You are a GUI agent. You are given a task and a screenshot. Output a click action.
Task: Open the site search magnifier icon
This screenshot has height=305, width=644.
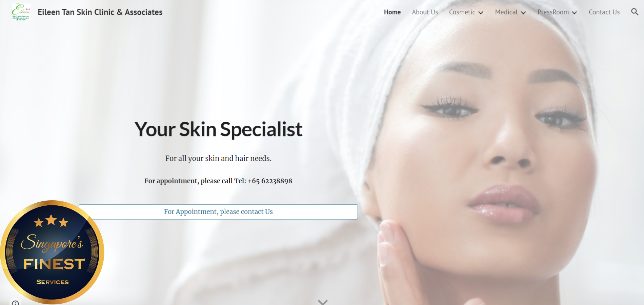coord(635,12)
